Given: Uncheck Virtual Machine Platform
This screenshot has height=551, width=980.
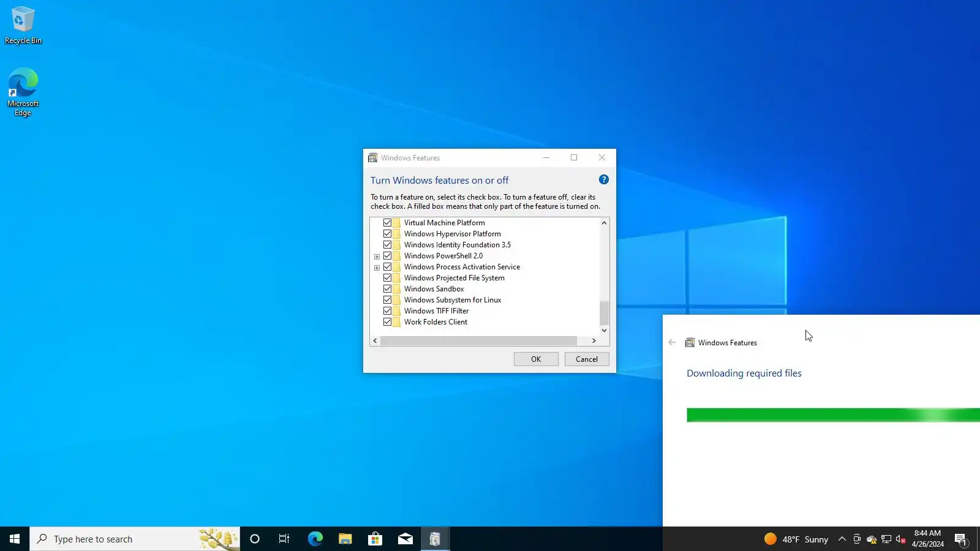Looking at the screenshot, I should point(387,223).
